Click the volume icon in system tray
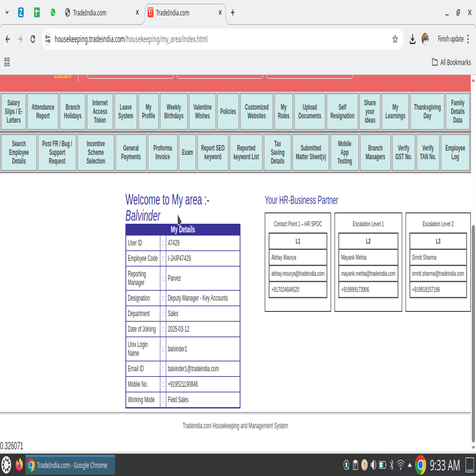476x476 pixels. [373, 465]
